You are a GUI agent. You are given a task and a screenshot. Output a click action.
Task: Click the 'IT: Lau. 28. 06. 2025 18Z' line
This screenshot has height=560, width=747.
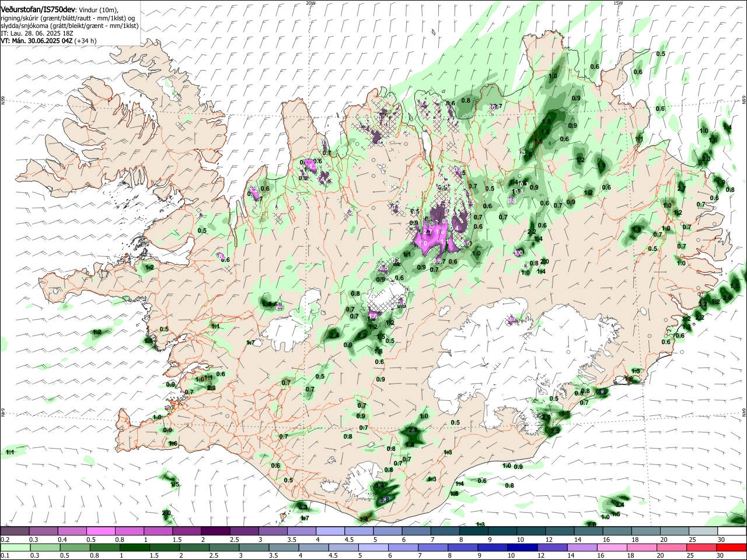(x=37, y=34)
